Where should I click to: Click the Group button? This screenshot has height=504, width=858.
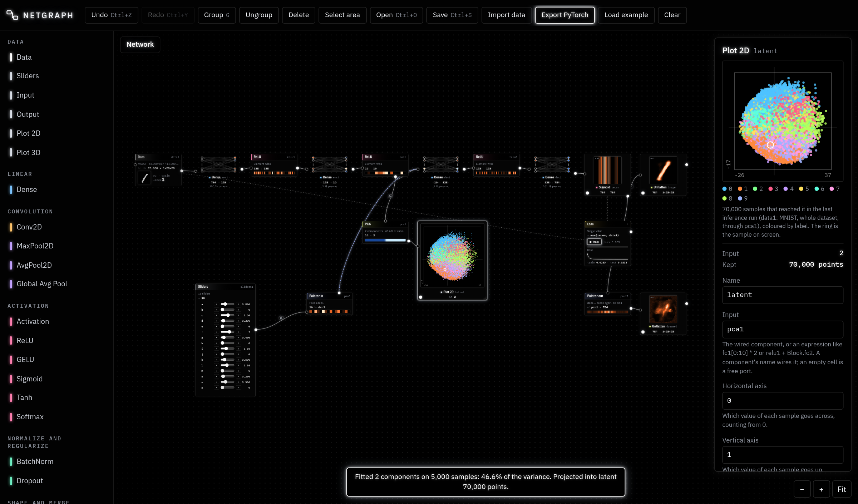217,15
